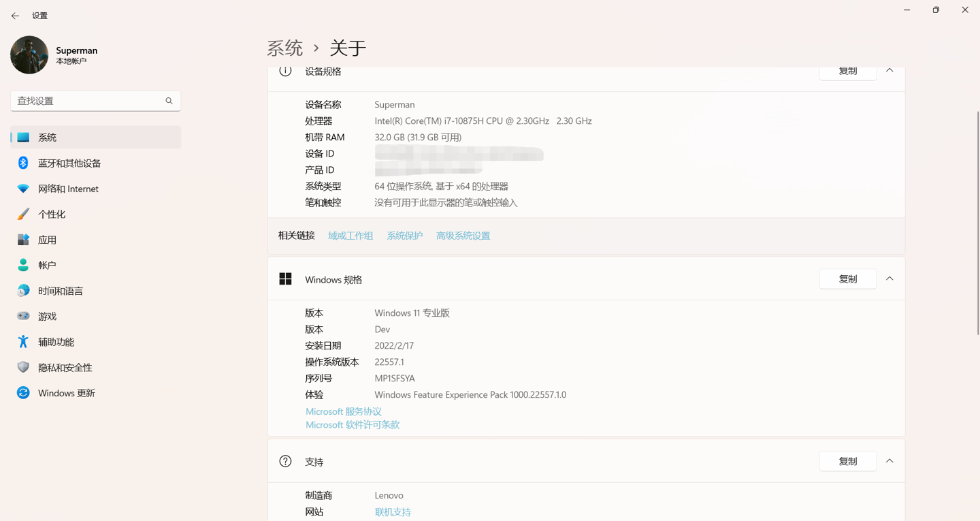Click the personalization paintbrush icon
The height and width of the screenshot is (521, 980).
(23, 214)
